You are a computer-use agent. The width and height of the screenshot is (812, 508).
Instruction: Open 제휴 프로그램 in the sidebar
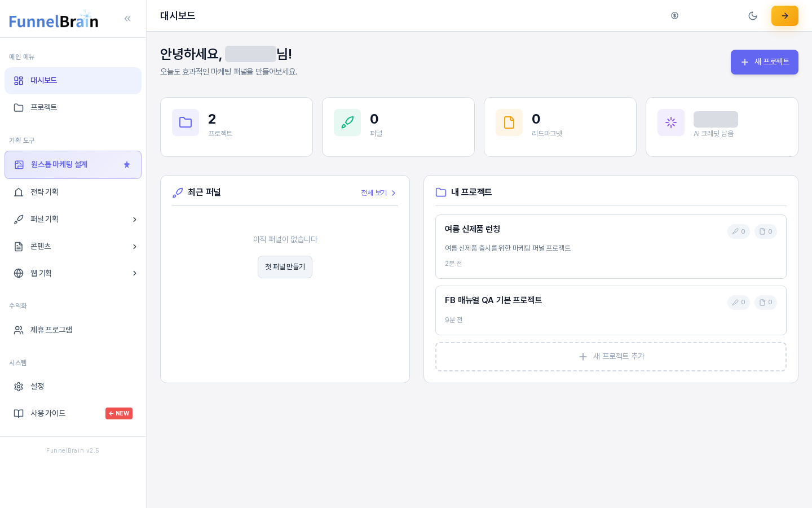[73, 330]
